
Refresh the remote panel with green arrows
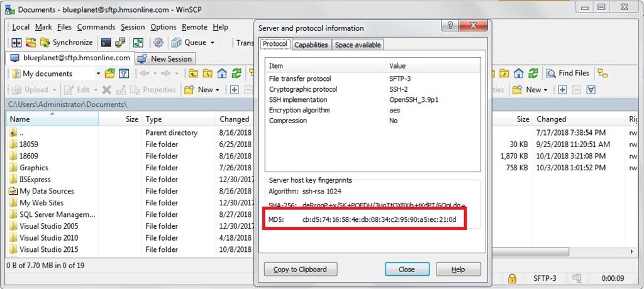(x=533, y=74)
